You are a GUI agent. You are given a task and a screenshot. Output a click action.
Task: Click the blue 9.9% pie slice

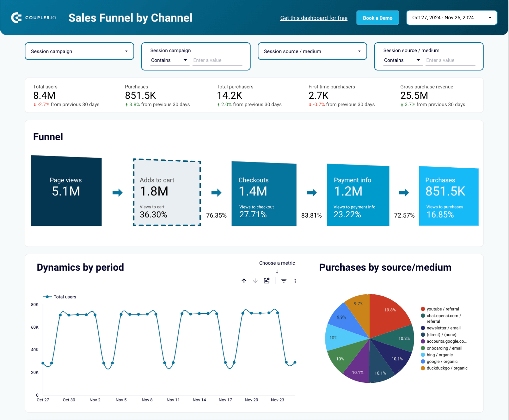click(345, 319)
